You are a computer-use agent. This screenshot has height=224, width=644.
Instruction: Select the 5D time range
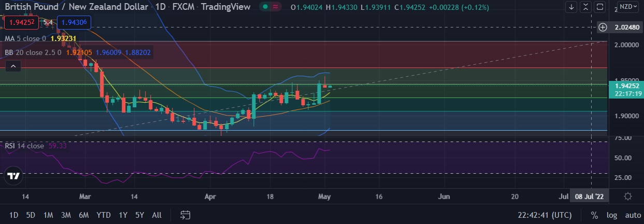tap(31, 215)
